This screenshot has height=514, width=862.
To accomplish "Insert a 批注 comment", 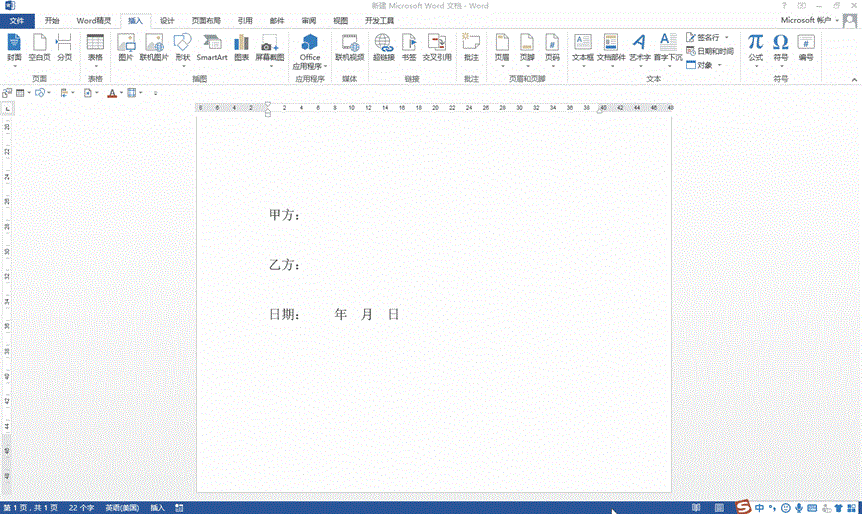I will click(472, 47).
